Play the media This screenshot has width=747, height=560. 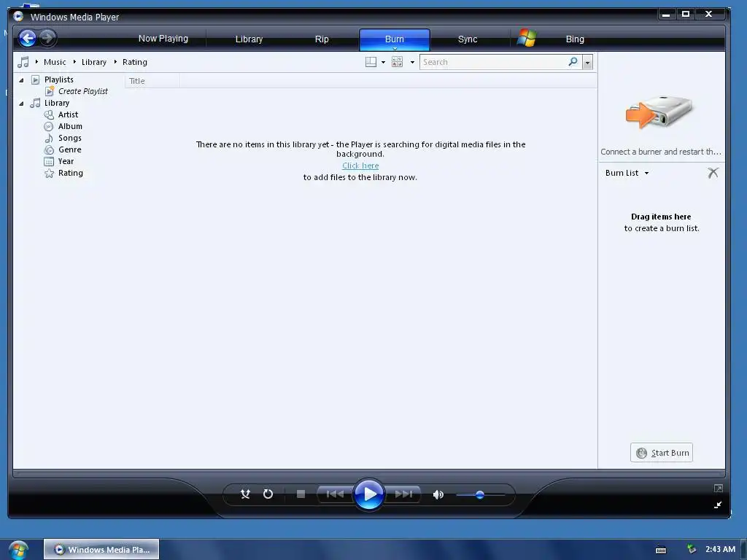(x=368, y=494)
